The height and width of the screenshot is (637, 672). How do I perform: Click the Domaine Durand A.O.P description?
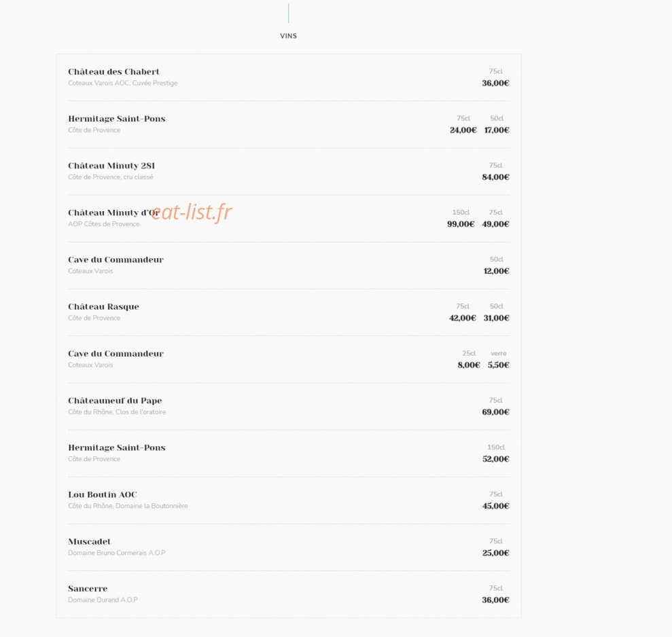pos(103,600)
